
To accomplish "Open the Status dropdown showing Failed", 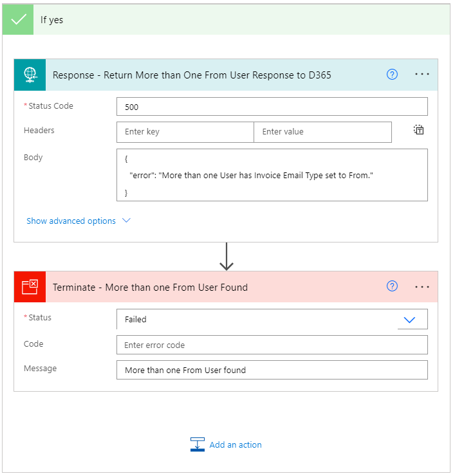I will 257,319.
